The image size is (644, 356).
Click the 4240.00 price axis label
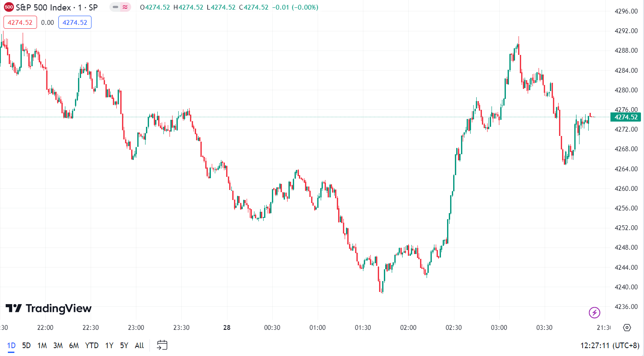(x=626, y=287)
